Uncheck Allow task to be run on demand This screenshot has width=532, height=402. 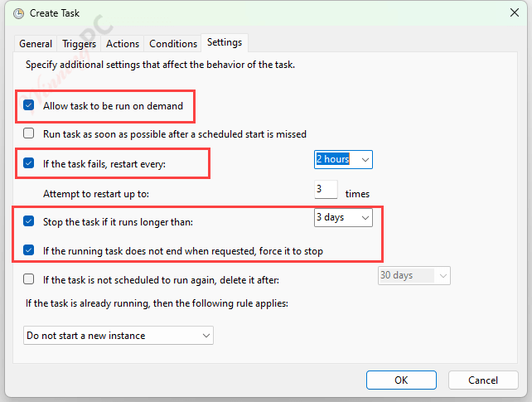pos(29,105)
